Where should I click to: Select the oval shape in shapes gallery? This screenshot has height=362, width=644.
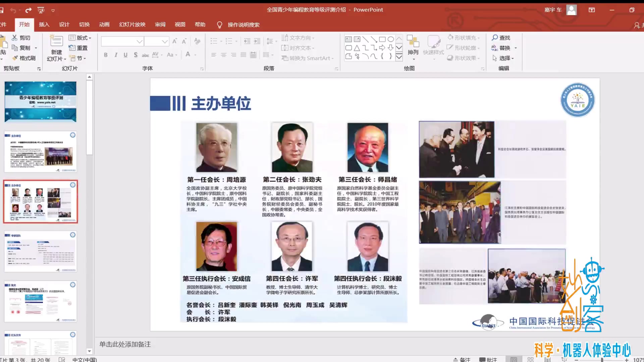click(x=391, y=40)
